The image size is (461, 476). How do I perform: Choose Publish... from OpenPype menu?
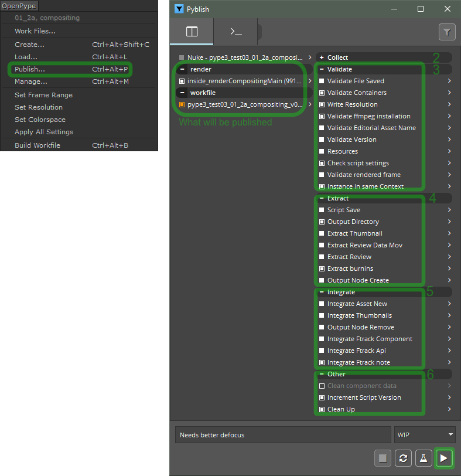tap(79, 69)
